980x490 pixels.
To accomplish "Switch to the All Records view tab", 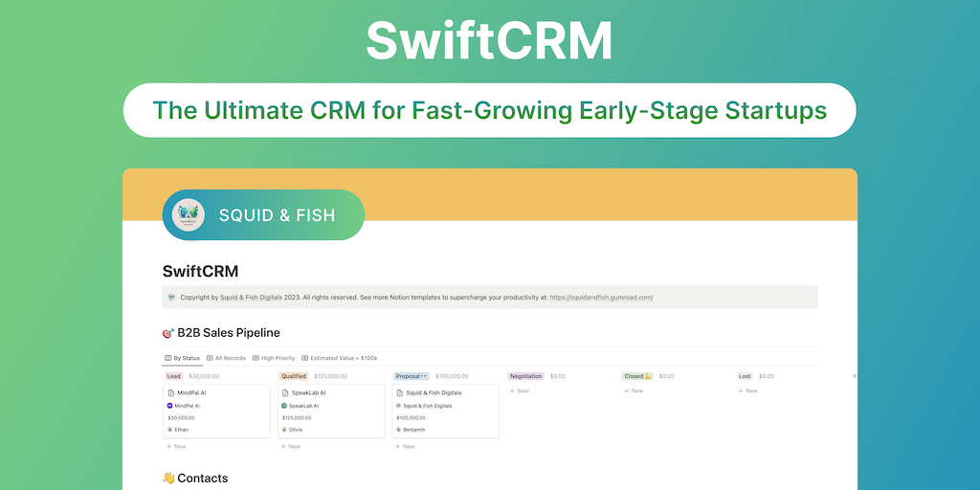I will [226, 358].
